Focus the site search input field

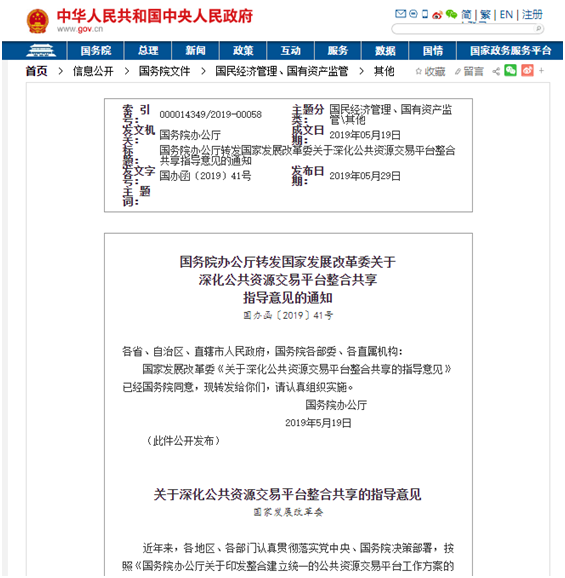[x=463, y=29]
